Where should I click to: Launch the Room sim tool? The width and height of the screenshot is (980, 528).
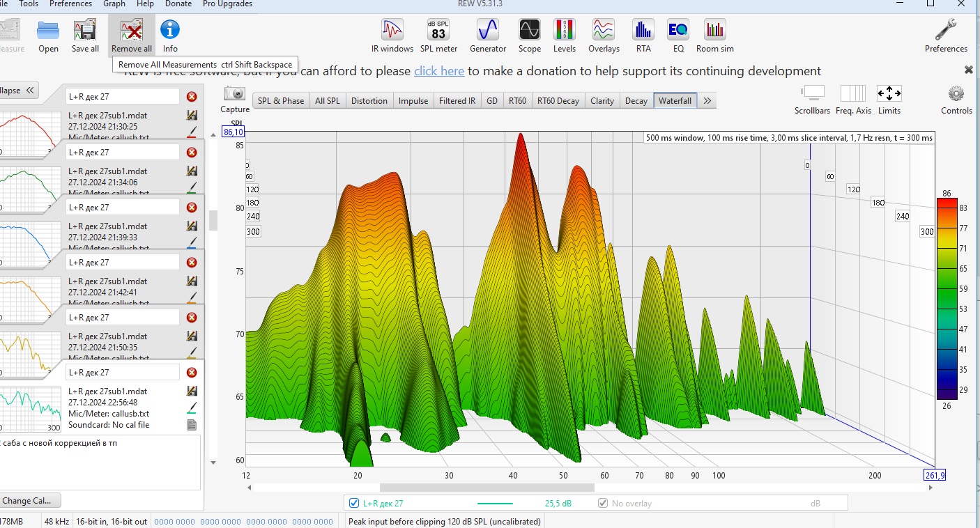click(714, 36)
